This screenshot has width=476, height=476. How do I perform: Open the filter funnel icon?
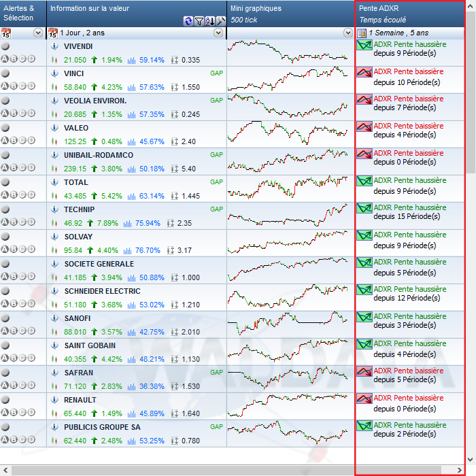[199, 21]
